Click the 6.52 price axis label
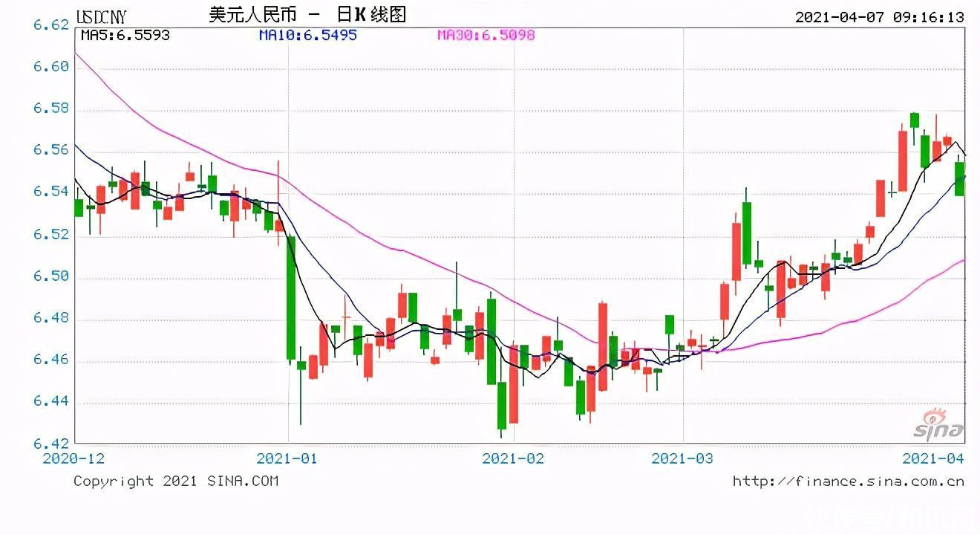This screenshot has width=980, height=535. pos(50,234)
